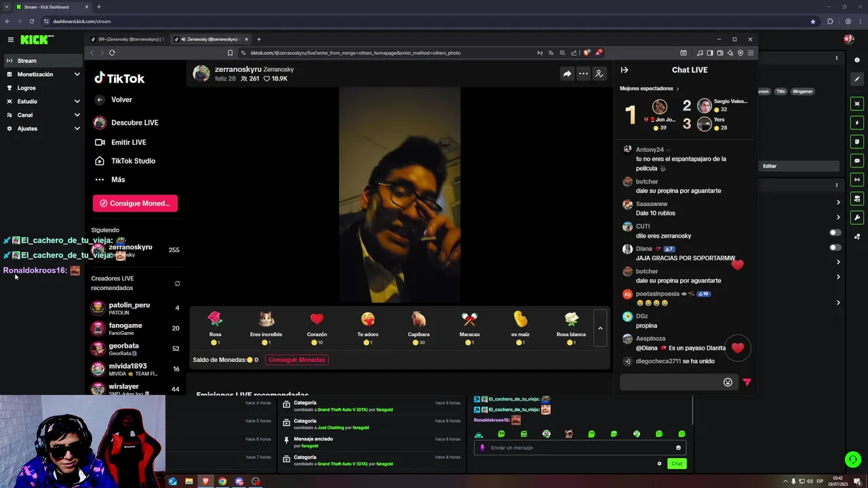868x488 pixels.
Task: Tap the heart like button in chat
Action: pos(738,348)
